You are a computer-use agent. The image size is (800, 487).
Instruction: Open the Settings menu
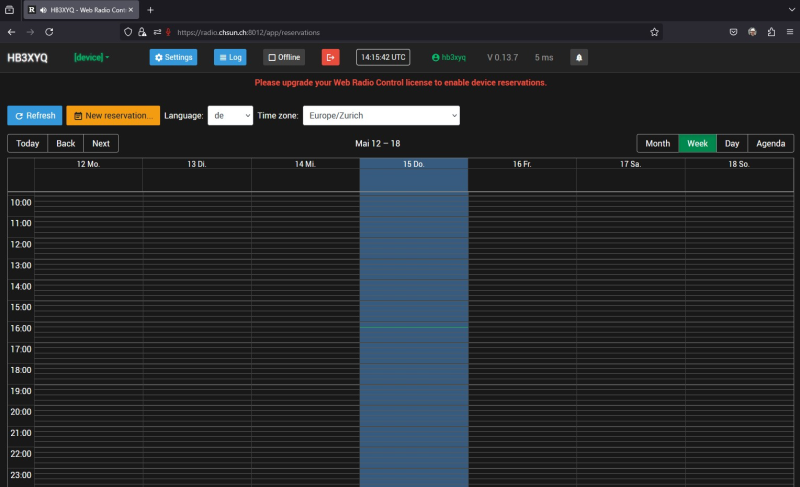[x=173, y=57]
